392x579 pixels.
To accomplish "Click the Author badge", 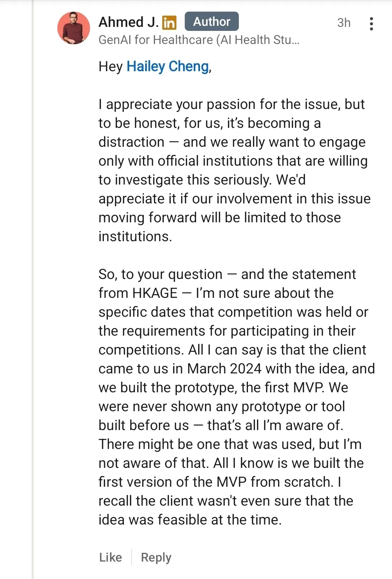I will click(212, 21).
